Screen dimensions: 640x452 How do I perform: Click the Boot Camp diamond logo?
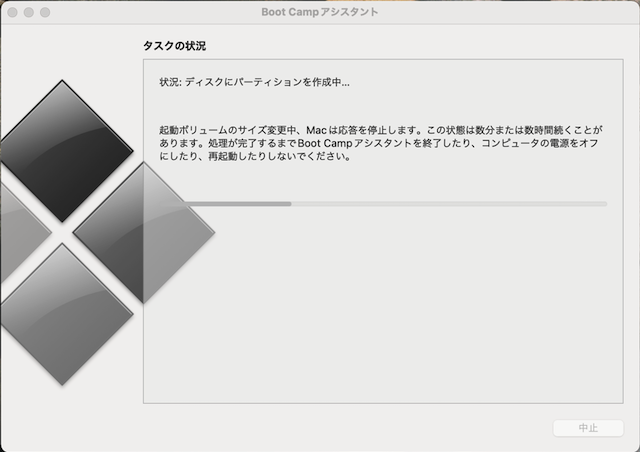coord(107,233)
